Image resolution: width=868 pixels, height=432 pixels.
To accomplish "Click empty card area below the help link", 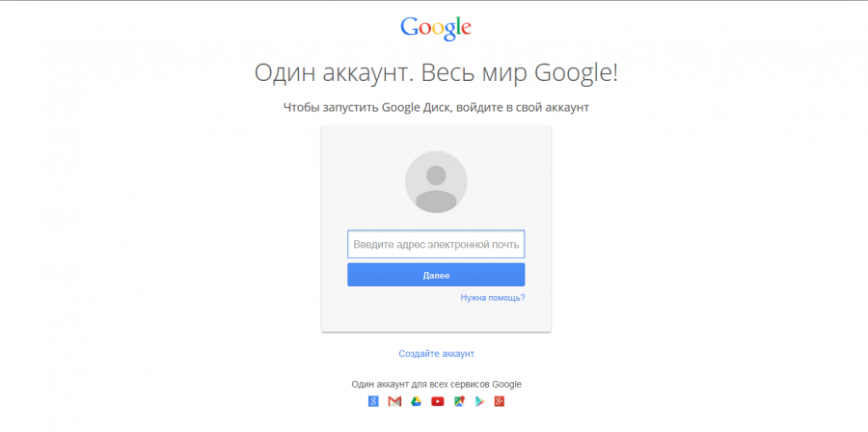I will [436, 317].
